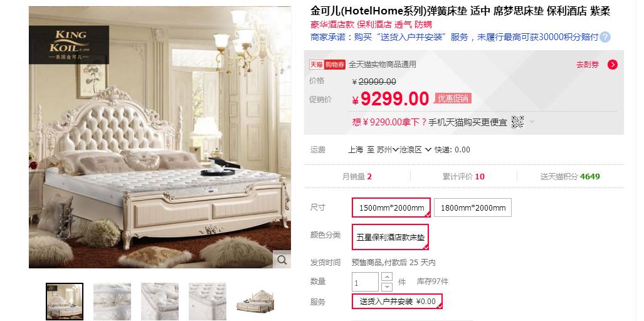
Task: Select the 1800mm*2000mm size option
Action: [473, 208]
